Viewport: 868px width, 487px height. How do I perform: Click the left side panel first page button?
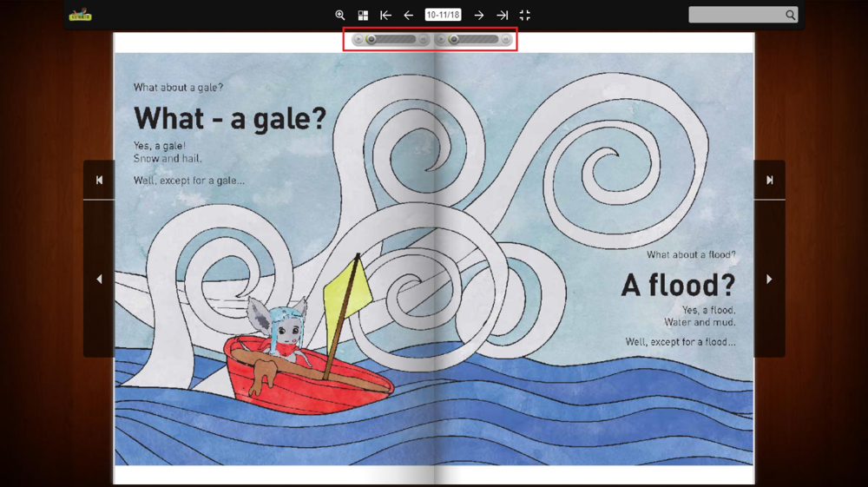coord(99,180)
